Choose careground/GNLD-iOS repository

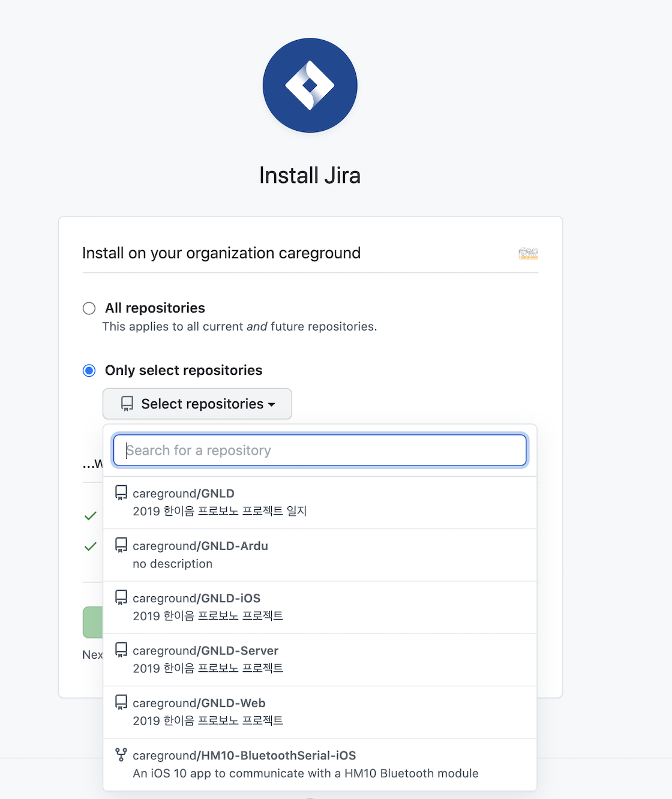[320, 607]
